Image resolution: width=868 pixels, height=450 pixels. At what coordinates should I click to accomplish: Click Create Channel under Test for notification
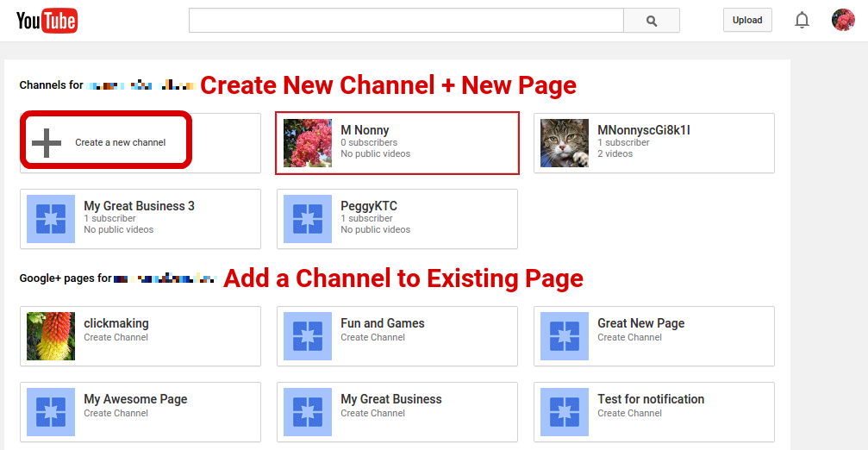[x=629, y=413]
